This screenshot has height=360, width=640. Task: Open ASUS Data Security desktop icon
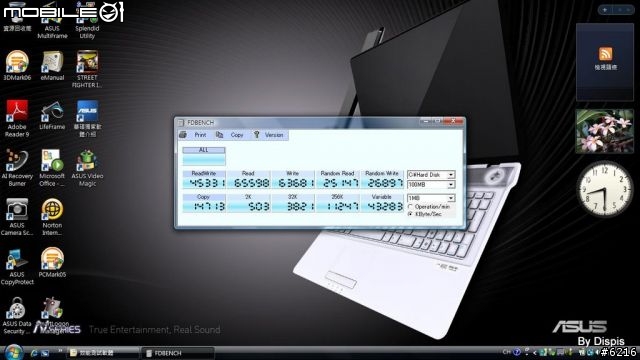(x=17, y=316)
